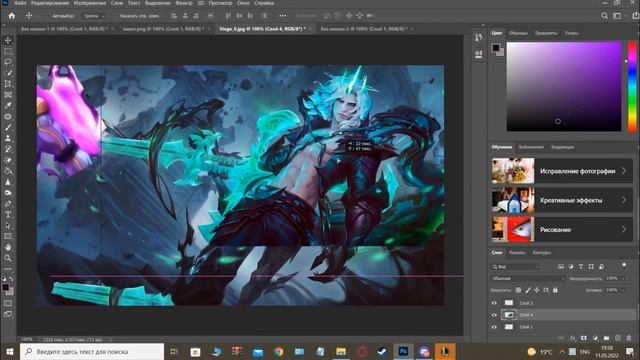Toggle lock all padlock icon
The image size is (640, 360).
coord(555,290)
